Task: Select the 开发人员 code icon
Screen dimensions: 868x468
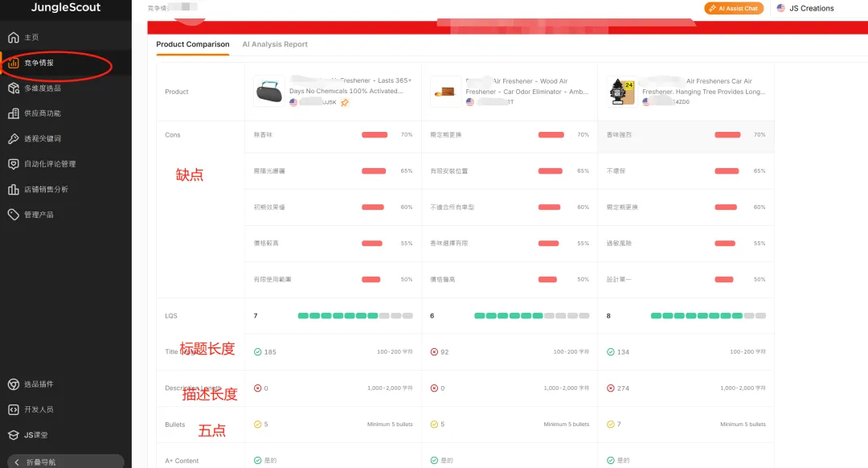Action: click(14, 410)
